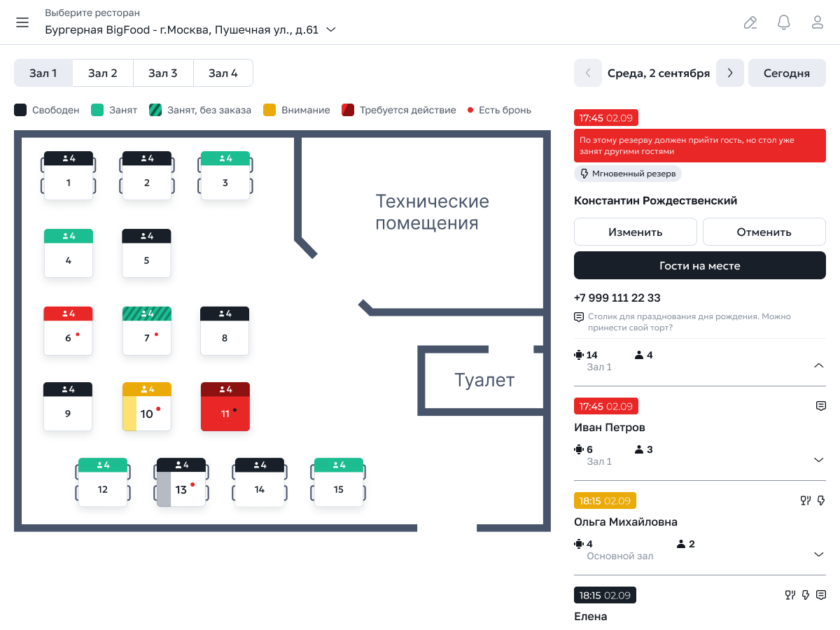Switch to Зал 4 tab
Viewport: 840px width, 630px height.
click(x=223, y=73)
